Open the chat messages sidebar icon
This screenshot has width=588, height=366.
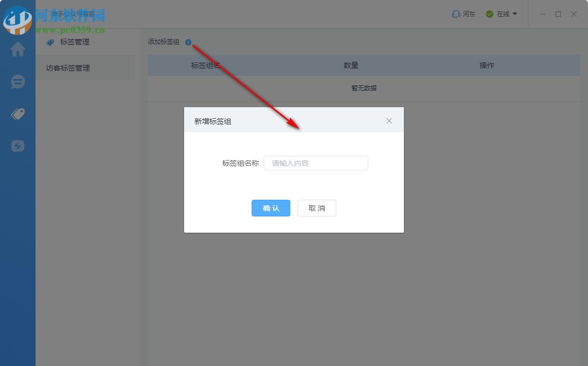coord(18,82)
